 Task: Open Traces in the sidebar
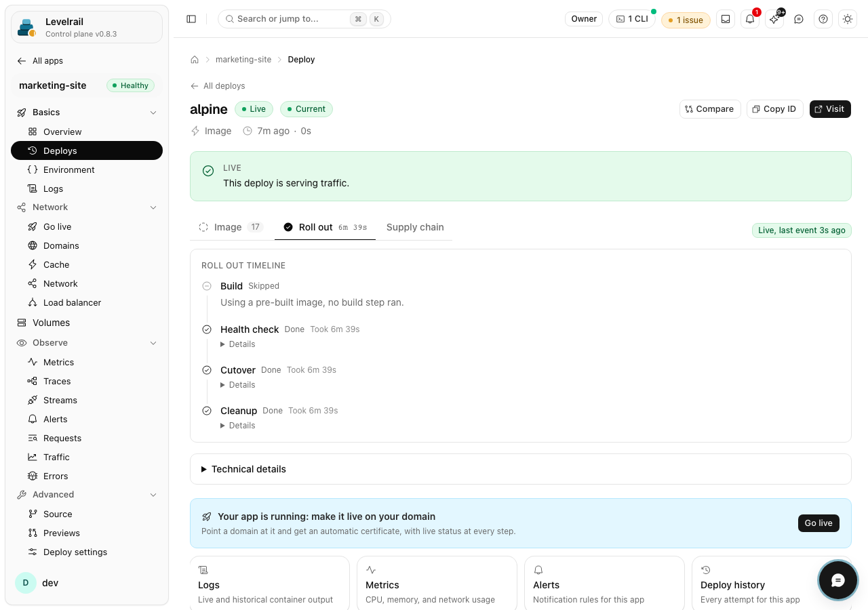coord(87,381)
